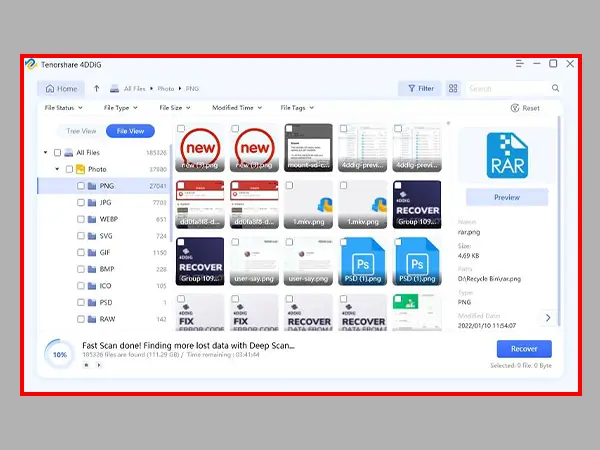Click the PNG breadcrumb item
600x450 pixels.
192,89
